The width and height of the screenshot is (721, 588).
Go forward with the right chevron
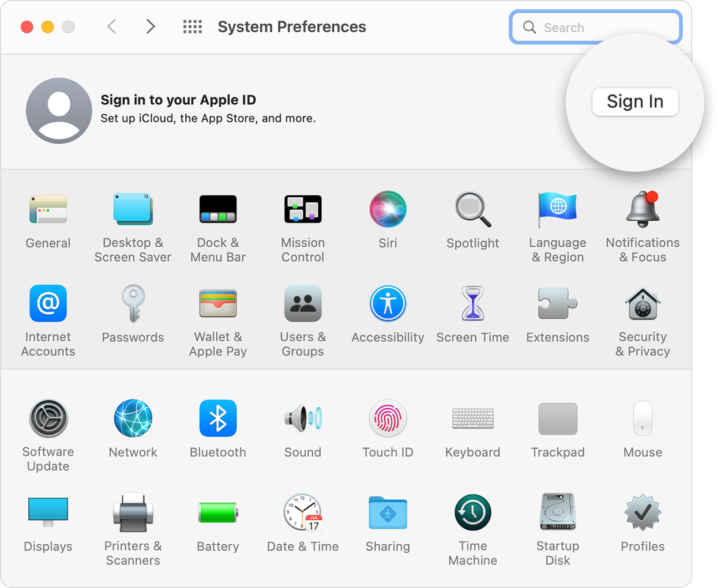[x=151, y=27]
